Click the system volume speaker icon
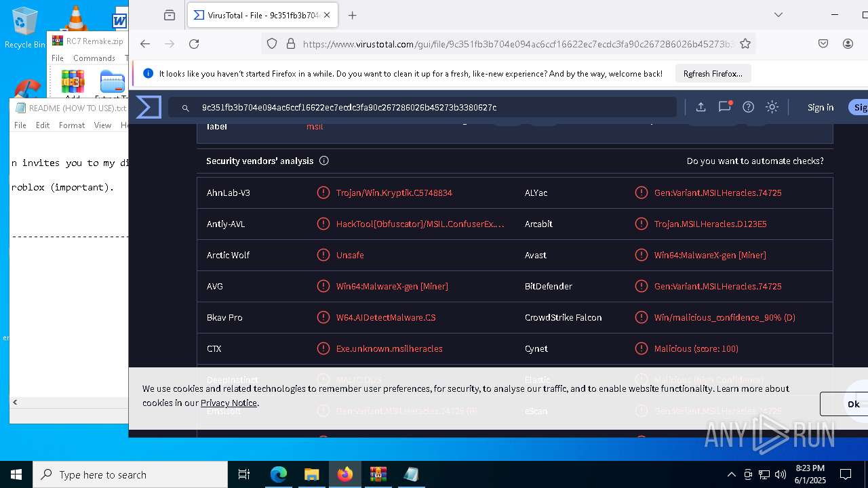 pyautogui.click(x=781, y=474)
